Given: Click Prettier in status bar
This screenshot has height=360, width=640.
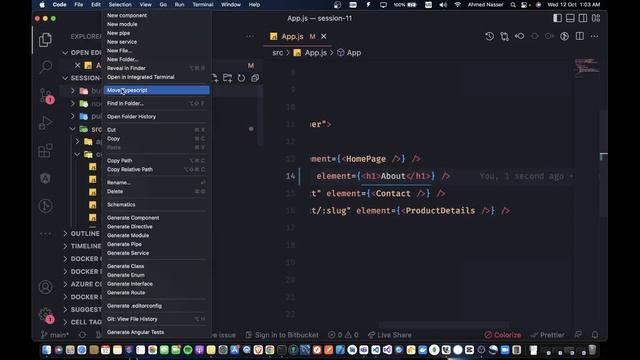Looking at the screenshot, I should tap(547, 335).
